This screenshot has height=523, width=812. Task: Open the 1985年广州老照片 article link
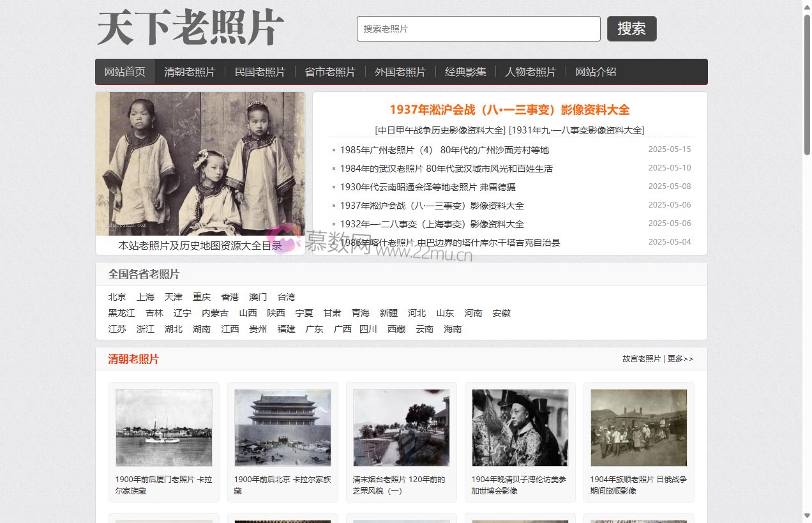[444, 150]
